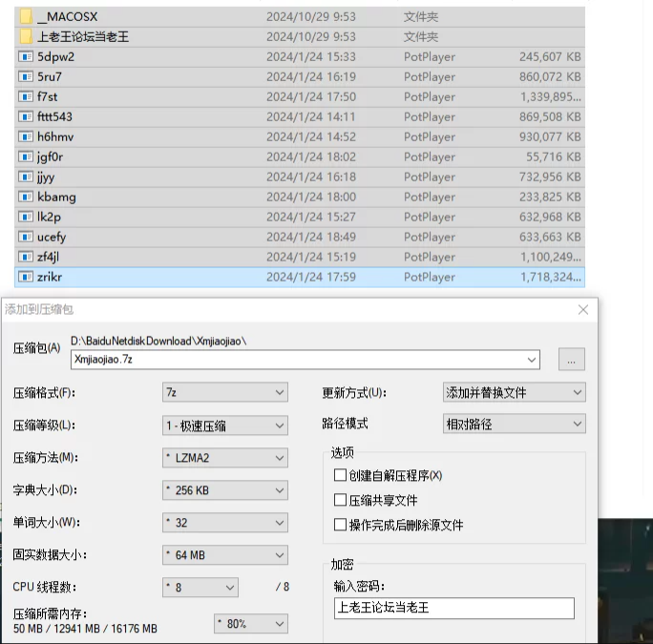Select the 上老王论坛当老王 folder icon
Image resolution: width=653 pixels, height=644 pixels.
click(26, 36)
